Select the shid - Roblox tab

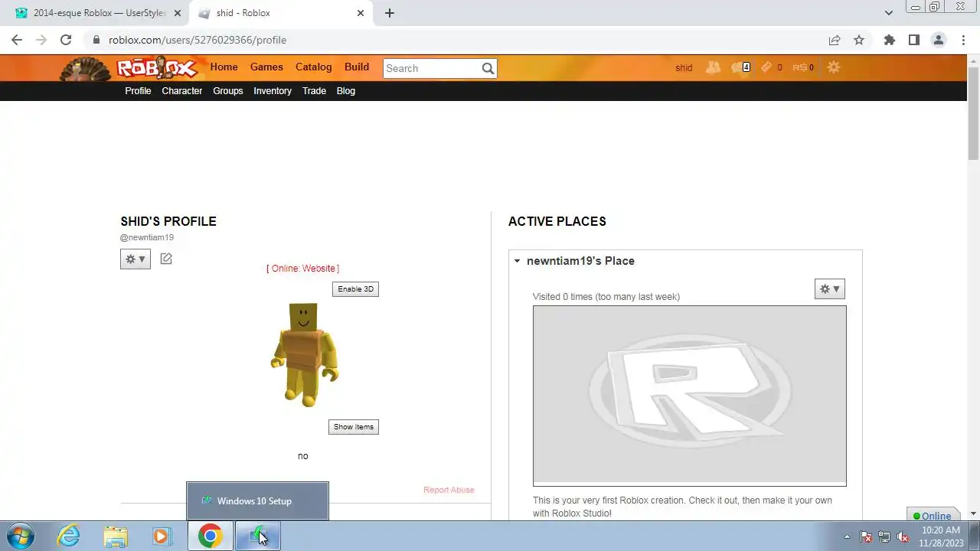tap(282, 13)
